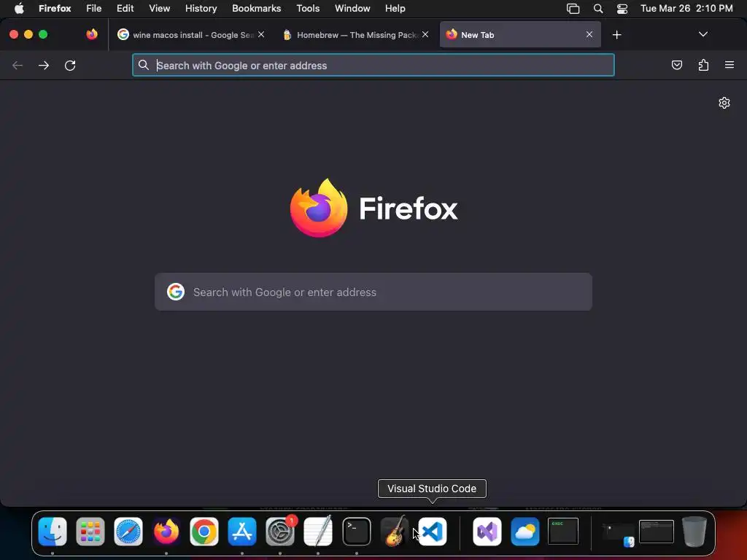Open the Help menu

[395, 8]
